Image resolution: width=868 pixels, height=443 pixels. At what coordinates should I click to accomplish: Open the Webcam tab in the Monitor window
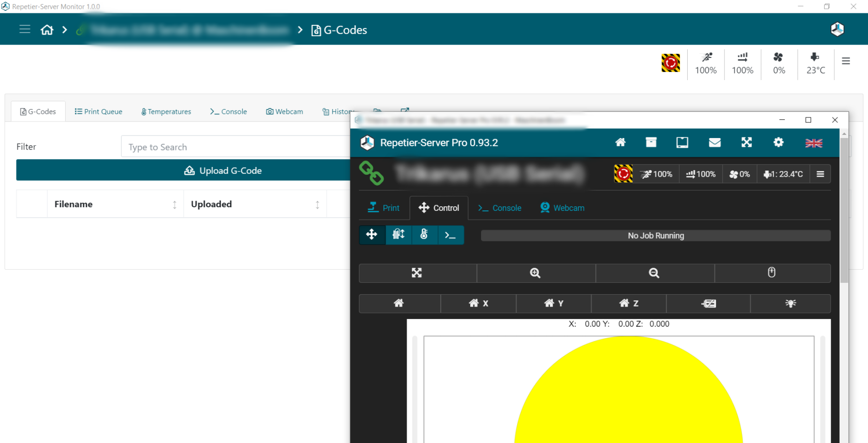(x=285, y=111)
